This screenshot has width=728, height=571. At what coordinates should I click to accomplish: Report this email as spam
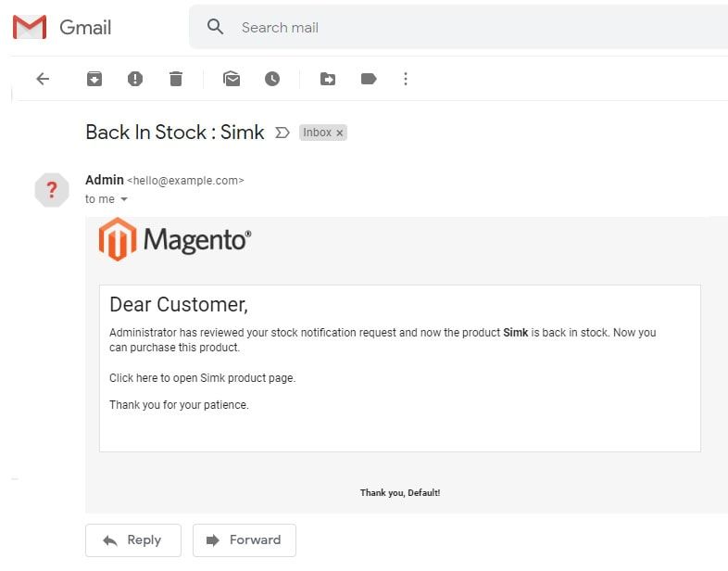[135, 79]
